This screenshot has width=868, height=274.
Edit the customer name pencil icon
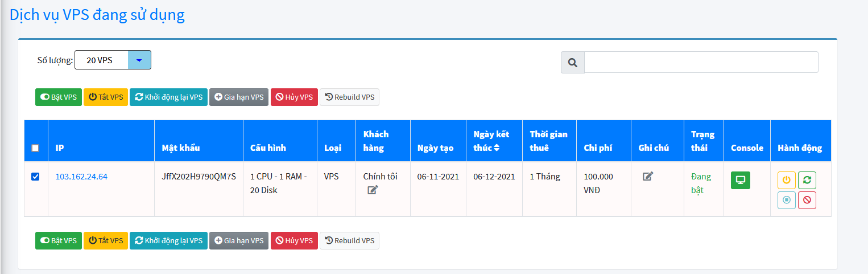click(x=373, y=190)
